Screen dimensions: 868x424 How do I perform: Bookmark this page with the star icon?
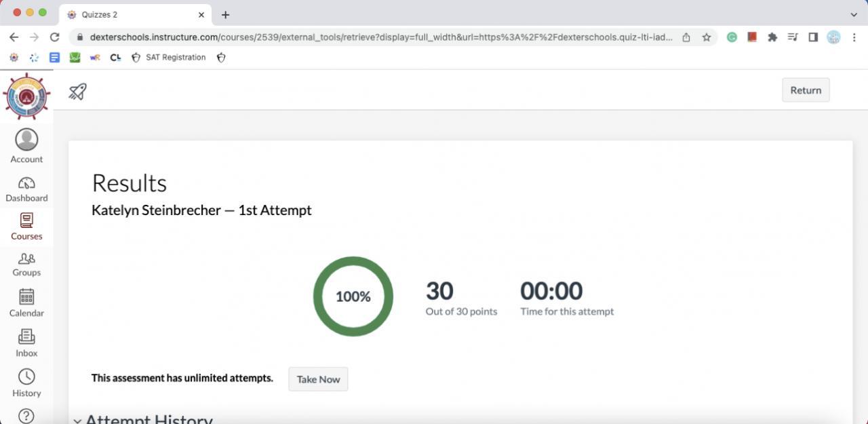tap(707, 37)
